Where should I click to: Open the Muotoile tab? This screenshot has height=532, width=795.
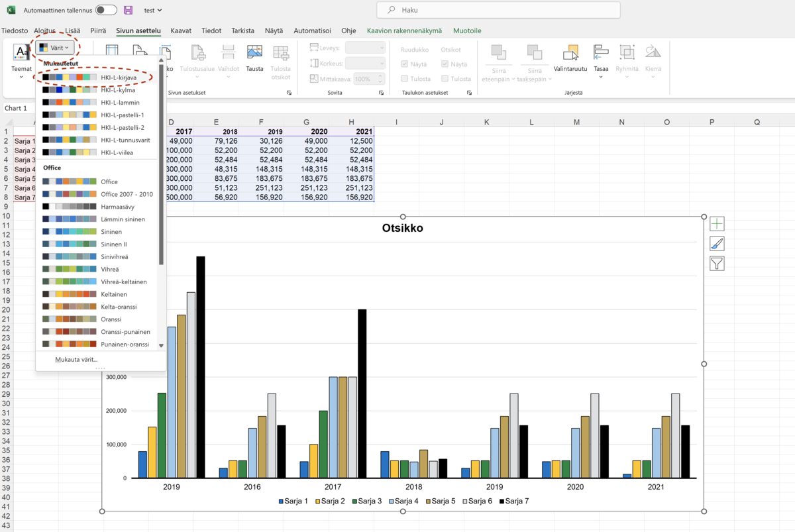point(467,30)
